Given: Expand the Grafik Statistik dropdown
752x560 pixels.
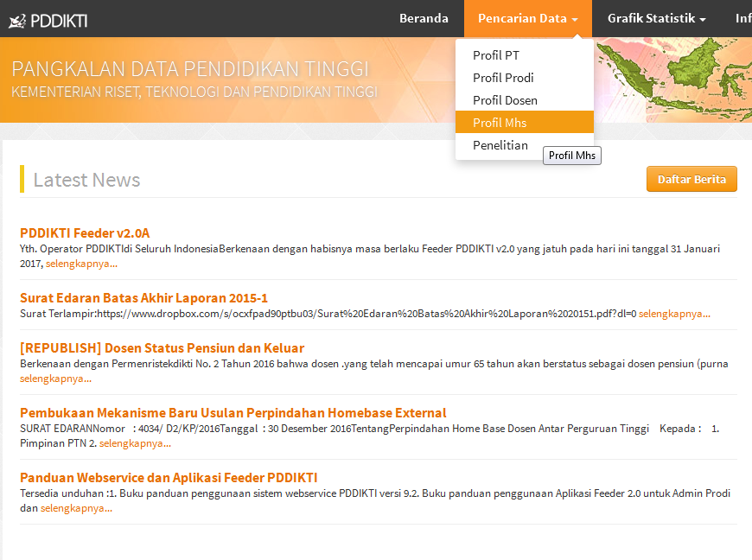Looking at the screenshot, I should pyautogui.click(x=656, y=18).
